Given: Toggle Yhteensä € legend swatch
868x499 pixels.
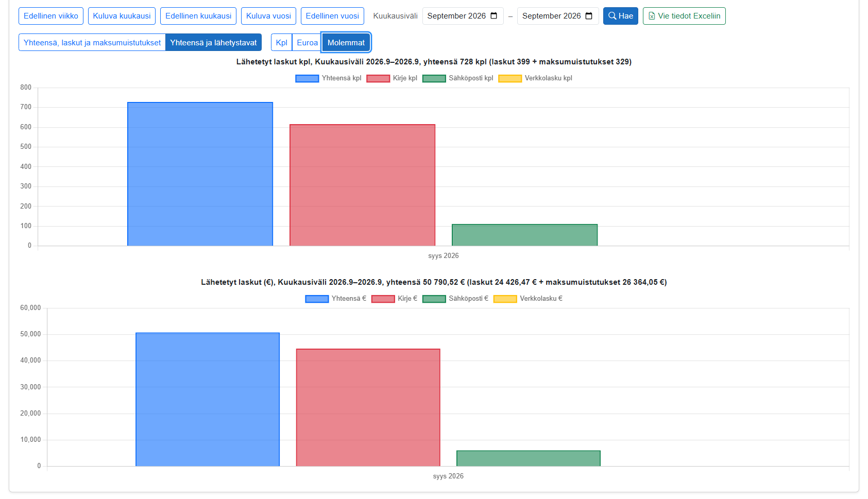Looking at the screenshot, I should (317, 299).
